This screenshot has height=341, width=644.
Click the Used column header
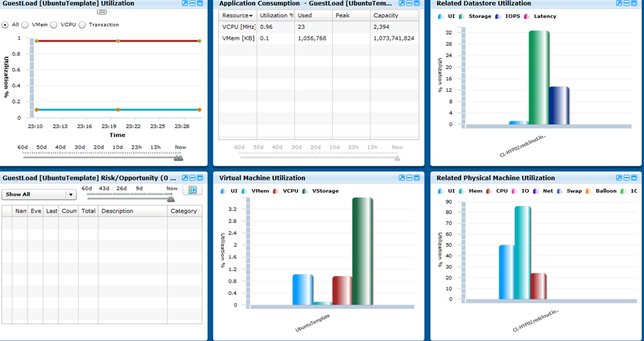pos(313,16)
